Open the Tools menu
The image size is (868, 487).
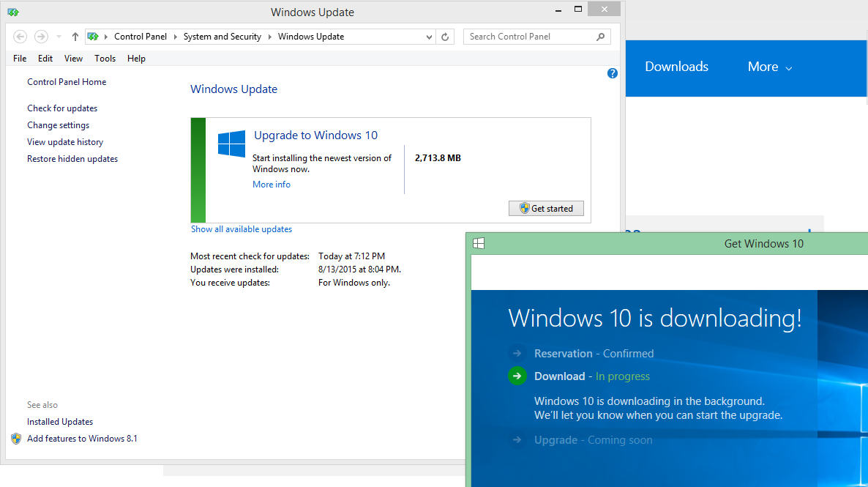[105, 59]
